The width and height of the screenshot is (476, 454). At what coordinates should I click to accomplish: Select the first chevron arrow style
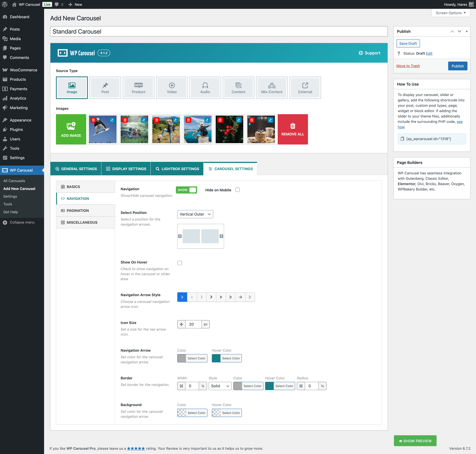[182, 297]
